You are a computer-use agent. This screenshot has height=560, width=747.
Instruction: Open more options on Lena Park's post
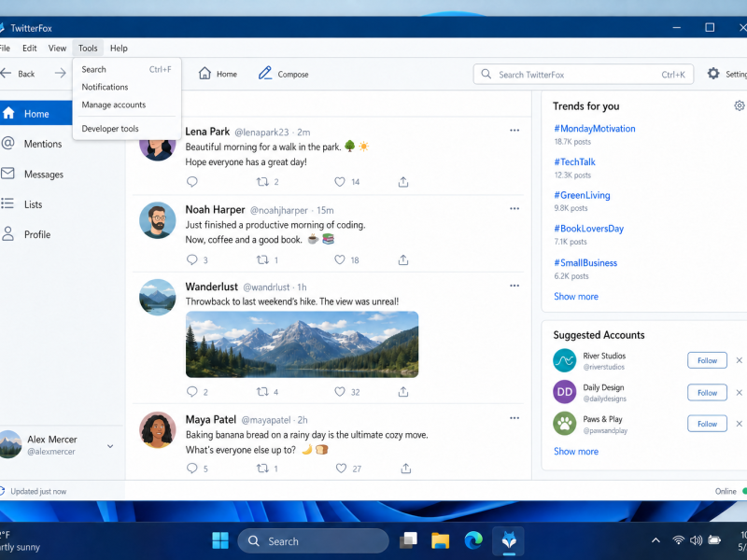tap(514, 130)
